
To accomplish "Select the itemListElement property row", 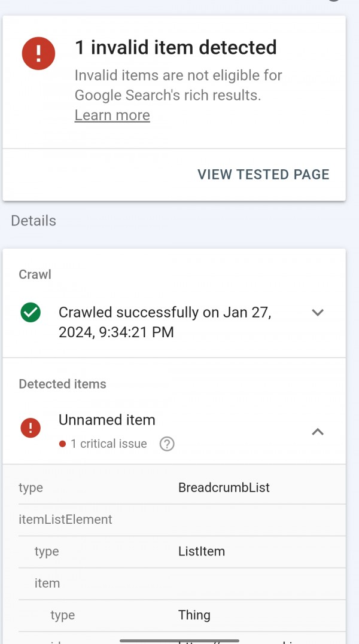I will click(x=174, y=520).
